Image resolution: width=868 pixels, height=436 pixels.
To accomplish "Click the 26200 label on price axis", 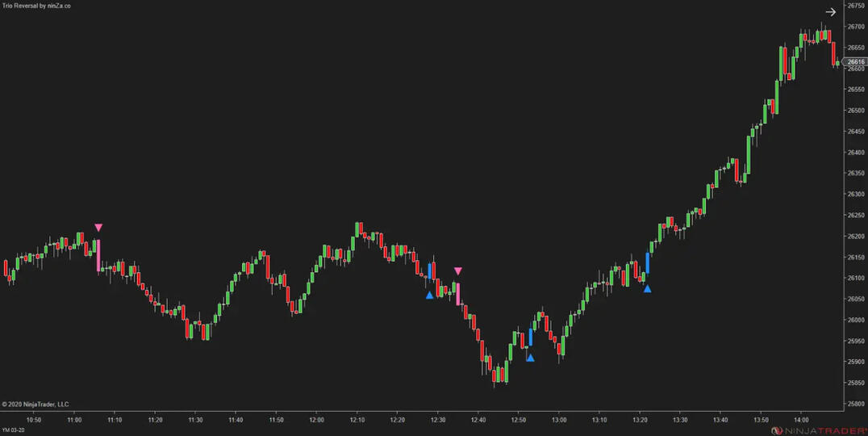I will [855, 237].
